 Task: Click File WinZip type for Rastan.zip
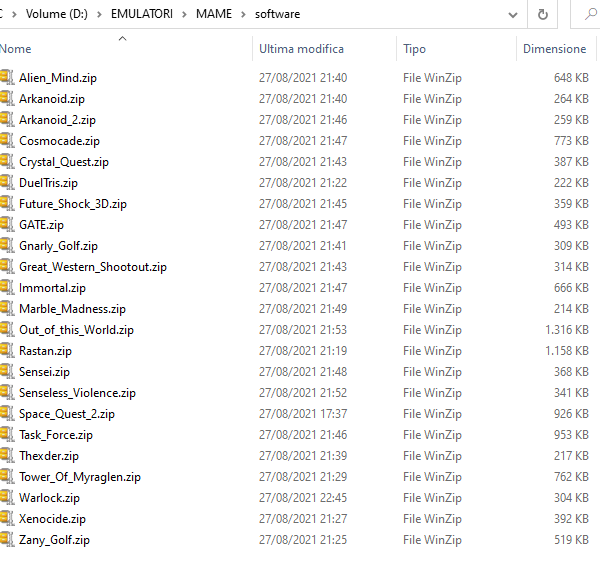point(432,351)
